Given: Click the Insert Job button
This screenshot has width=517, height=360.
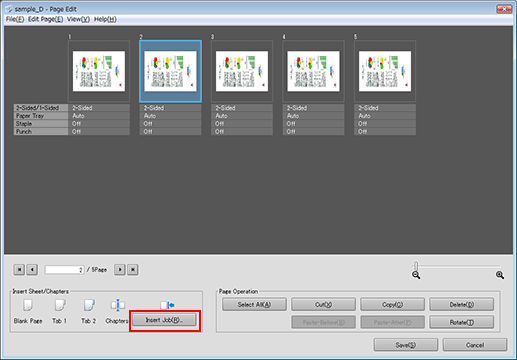Looking at the screenshot, I should (x=164, y=320).
